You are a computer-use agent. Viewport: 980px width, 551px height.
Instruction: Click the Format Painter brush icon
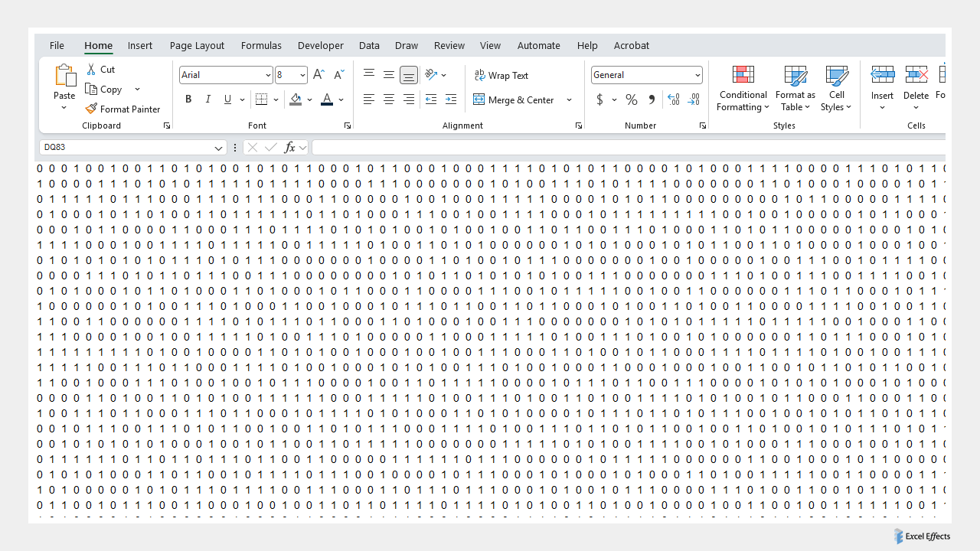coord(91,109)
